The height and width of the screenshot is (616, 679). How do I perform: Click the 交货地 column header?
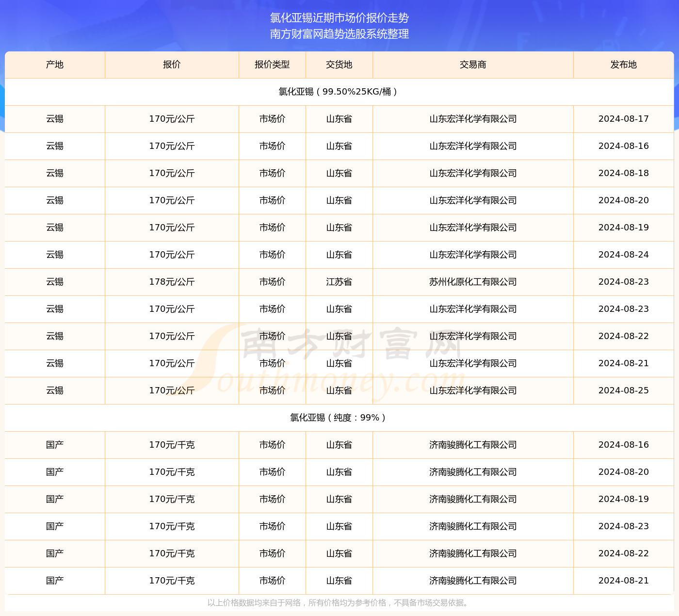pyautogui.click(x=339, y=65)
